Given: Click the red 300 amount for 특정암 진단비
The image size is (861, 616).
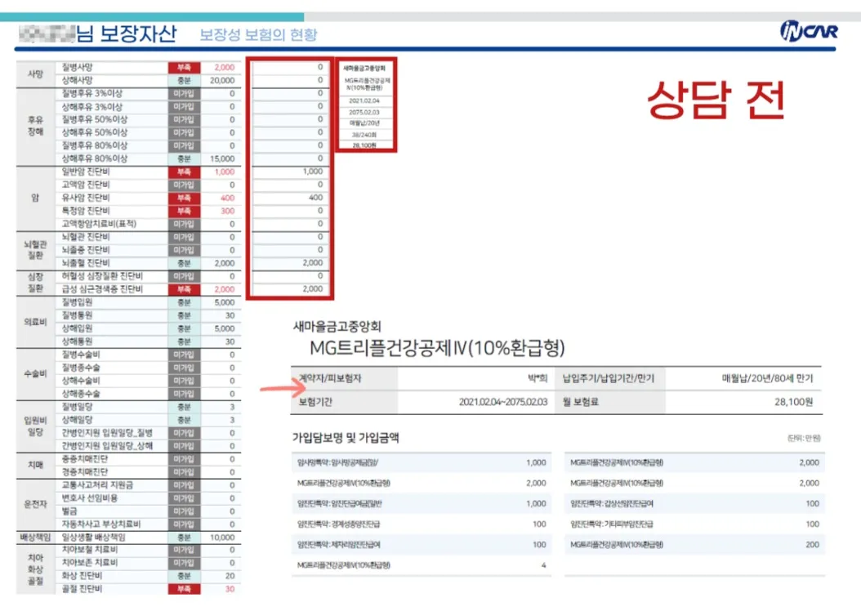Looking at the screenshot, I should tap(227, 211).
